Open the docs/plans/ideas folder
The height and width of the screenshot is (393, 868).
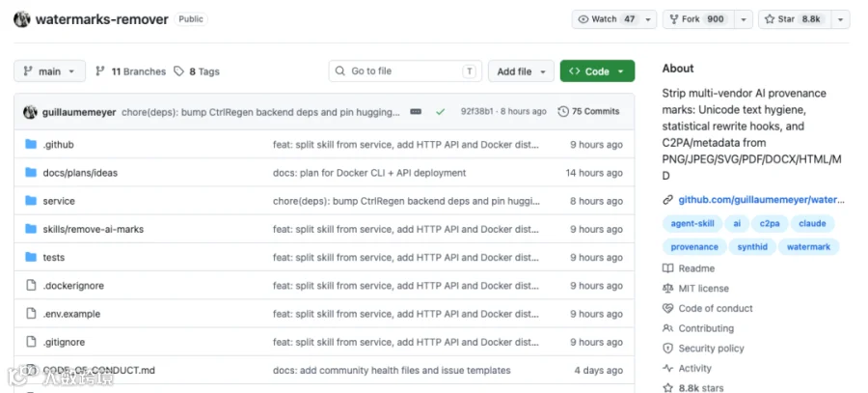tap(80, 173)
